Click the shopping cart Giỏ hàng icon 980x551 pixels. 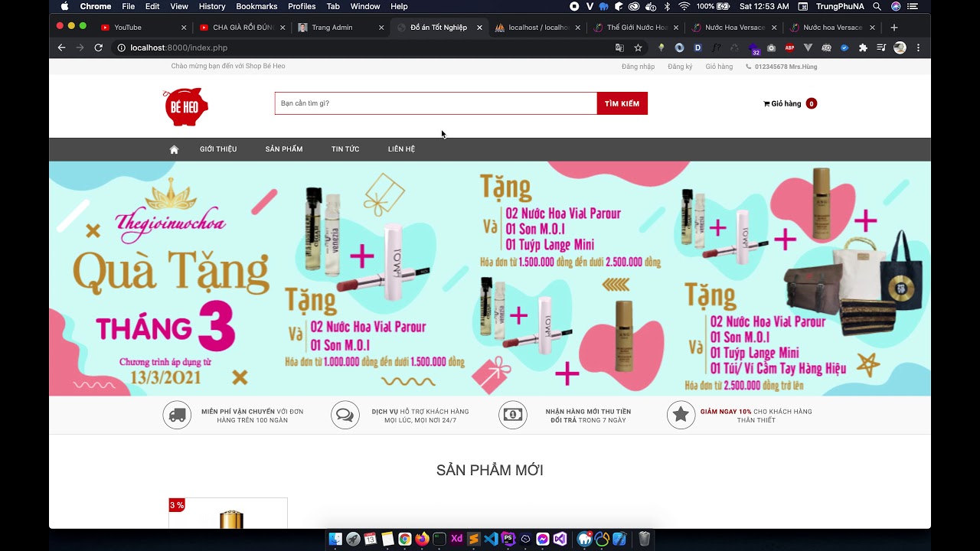(766, 103)
